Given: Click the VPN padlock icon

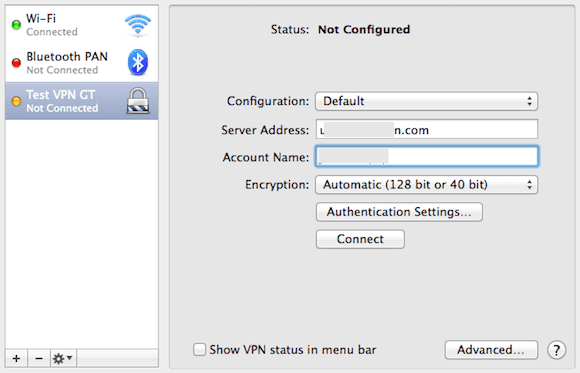Looking at the screenshot, I should coord(138,100).
